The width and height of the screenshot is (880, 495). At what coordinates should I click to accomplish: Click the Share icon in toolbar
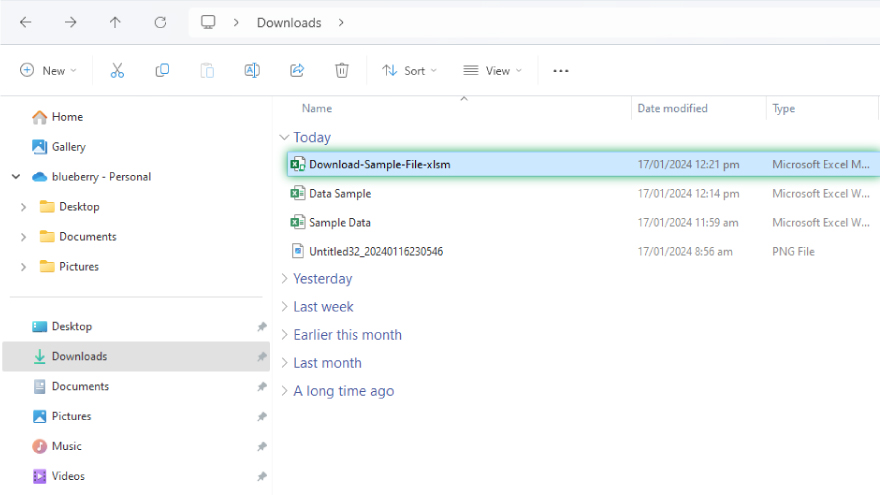[297, 71]
